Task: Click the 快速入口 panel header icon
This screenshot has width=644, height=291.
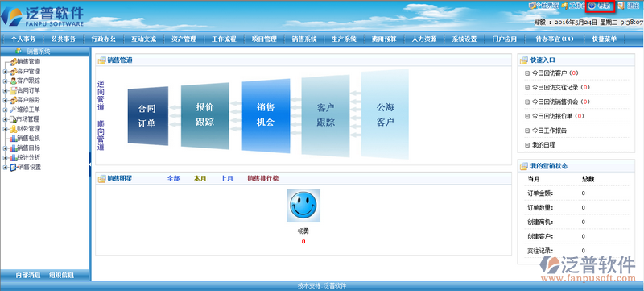Action: pos(524,60)
